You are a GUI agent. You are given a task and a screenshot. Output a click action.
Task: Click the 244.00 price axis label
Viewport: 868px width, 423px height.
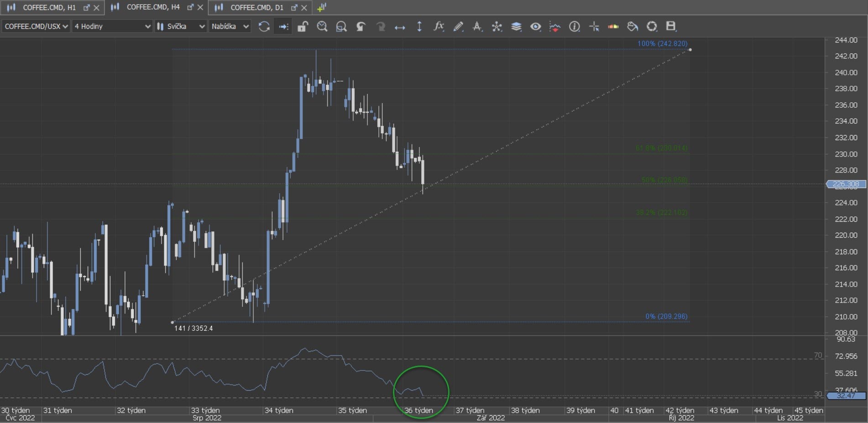[846, 40]
